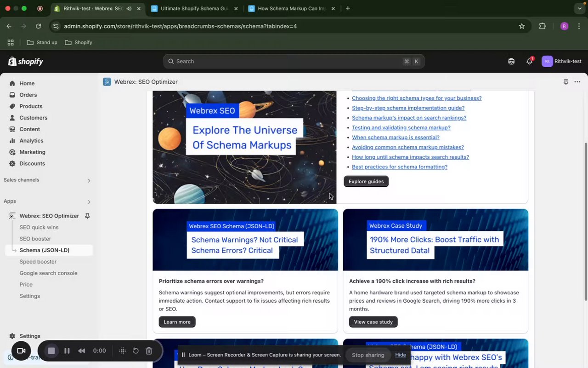The image size is (588, 368).
Task: Open Speed booster in the app menu
Action: coord(38,262)
